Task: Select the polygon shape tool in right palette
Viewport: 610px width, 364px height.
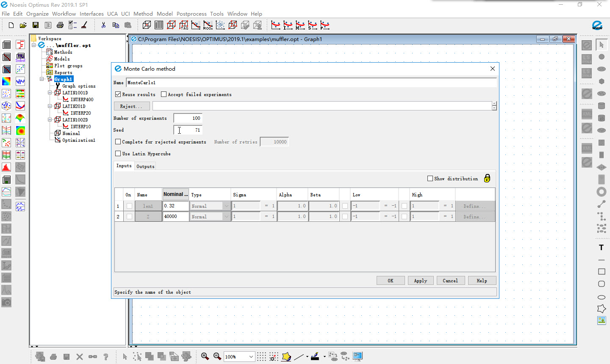Action: pos(602,309)
